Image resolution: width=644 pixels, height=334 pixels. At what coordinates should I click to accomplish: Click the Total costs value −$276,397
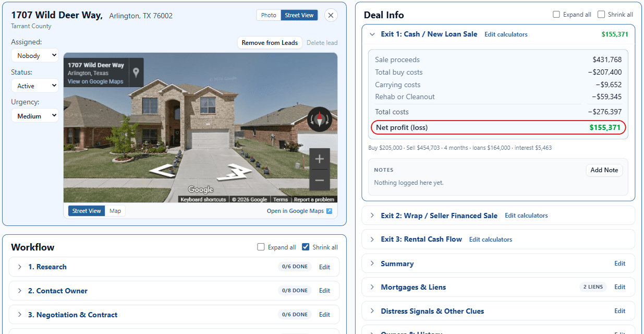[605, 112]
